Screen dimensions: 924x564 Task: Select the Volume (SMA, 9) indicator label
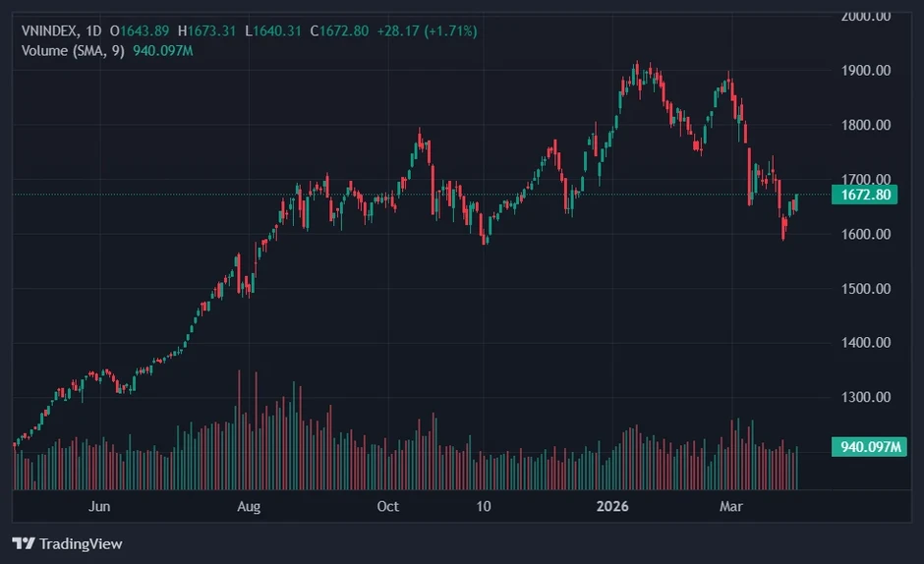[73, 51]
